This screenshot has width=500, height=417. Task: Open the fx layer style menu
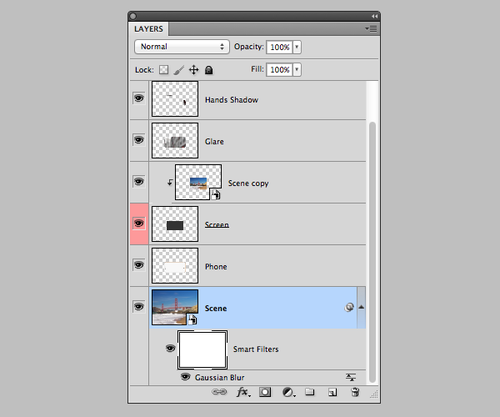click(243, 392)
